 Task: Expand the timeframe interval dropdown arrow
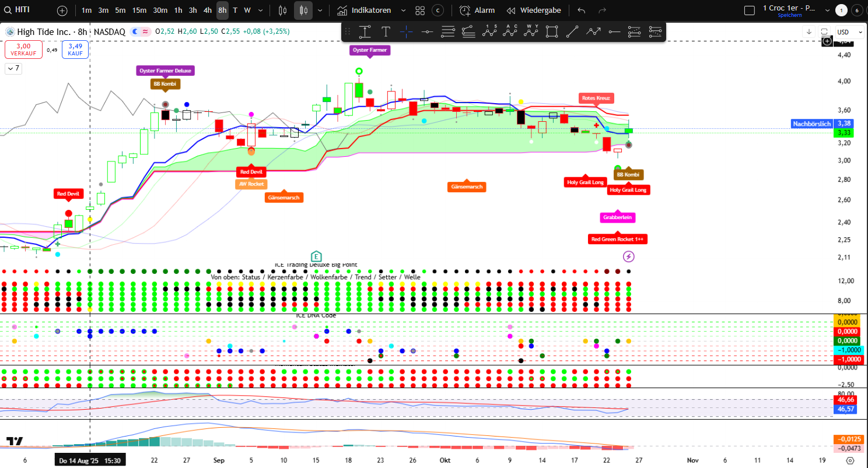[x=260, y=10]
